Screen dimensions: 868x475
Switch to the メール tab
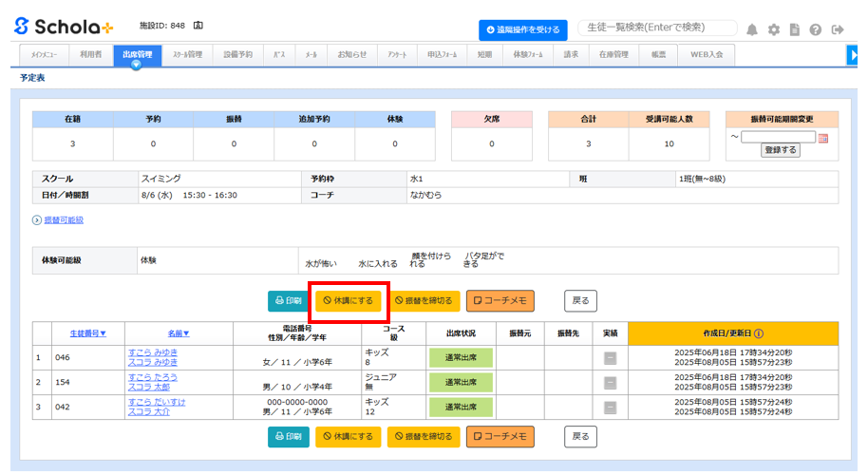pos(311,55)
